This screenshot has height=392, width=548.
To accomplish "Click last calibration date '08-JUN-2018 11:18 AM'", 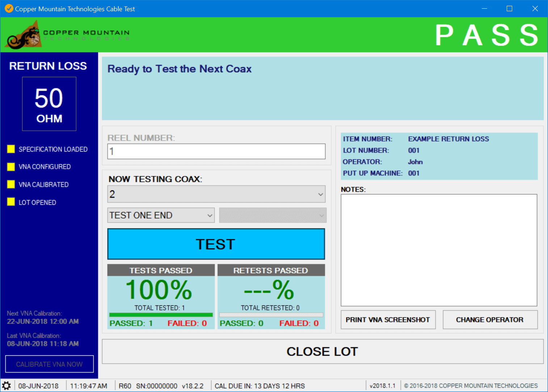I will (x=43, y=343).
